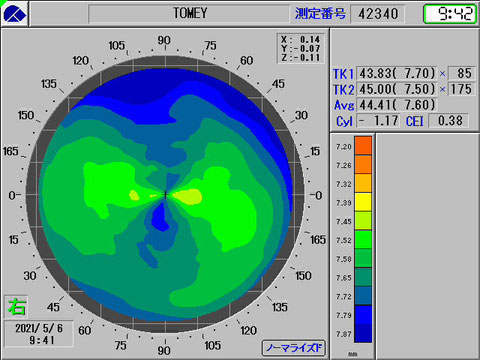
Task: Click the ノーマライズド button
Action: (294, 348)
